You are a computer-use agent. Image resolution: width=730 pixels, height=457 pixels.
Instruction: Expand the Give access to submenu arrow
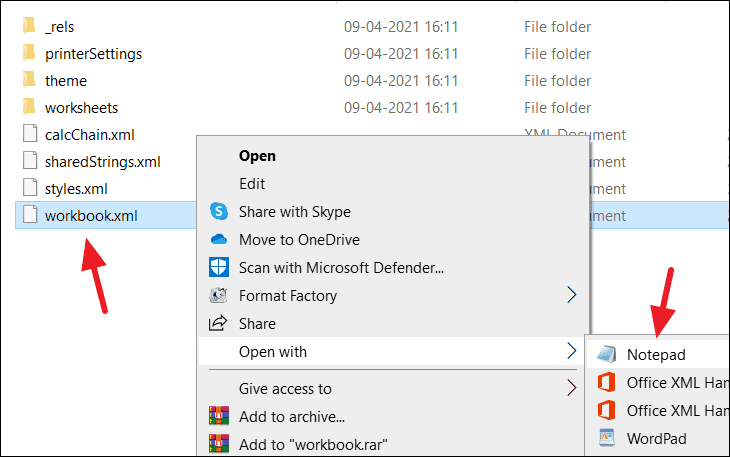[572, 388]
